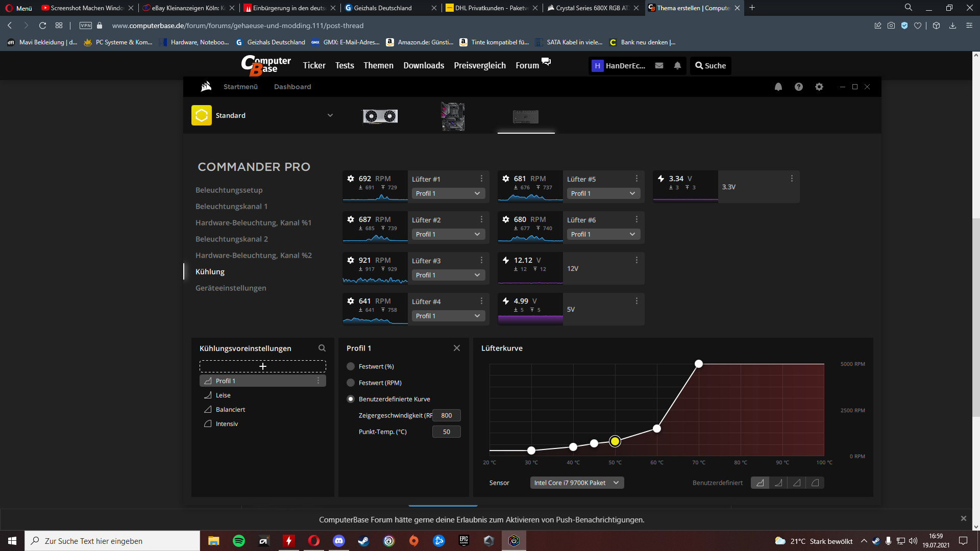
Task: Open the iCUE help question mark icon
Action: [x=798, y=87]
